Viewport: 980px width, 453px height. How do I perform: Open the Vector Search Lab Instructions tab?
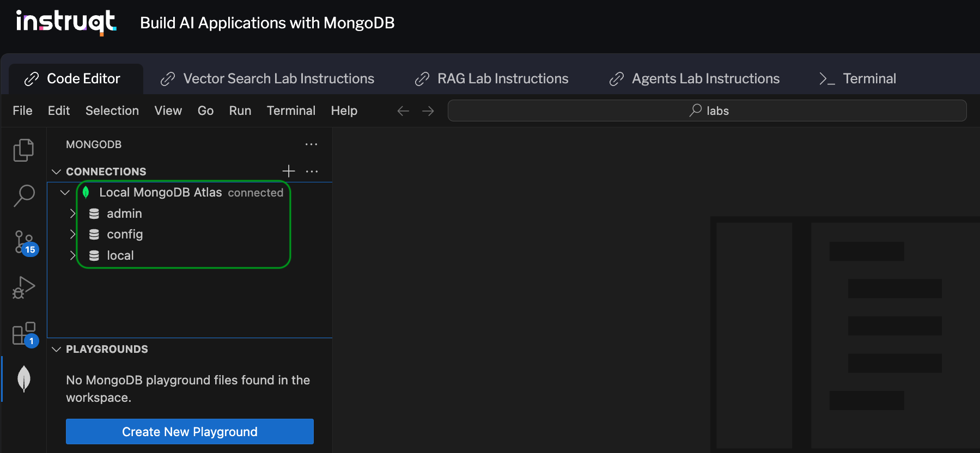coord(267,79)
